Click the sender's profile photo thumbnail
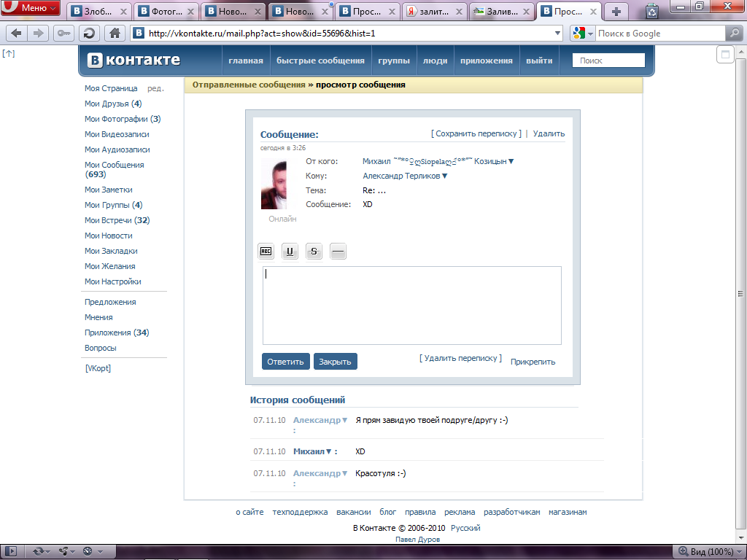The image size is (747, 560). [x=274, y=184]
